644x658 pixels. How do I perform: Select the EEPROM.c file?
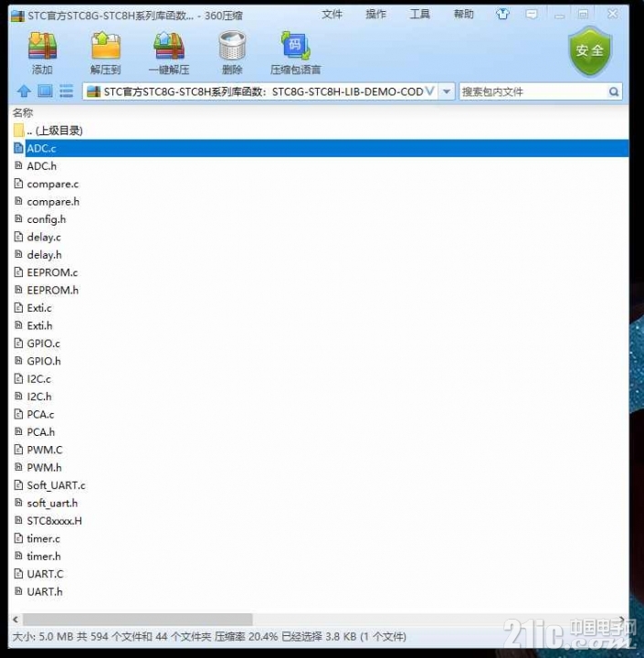(x=319, y=272)
